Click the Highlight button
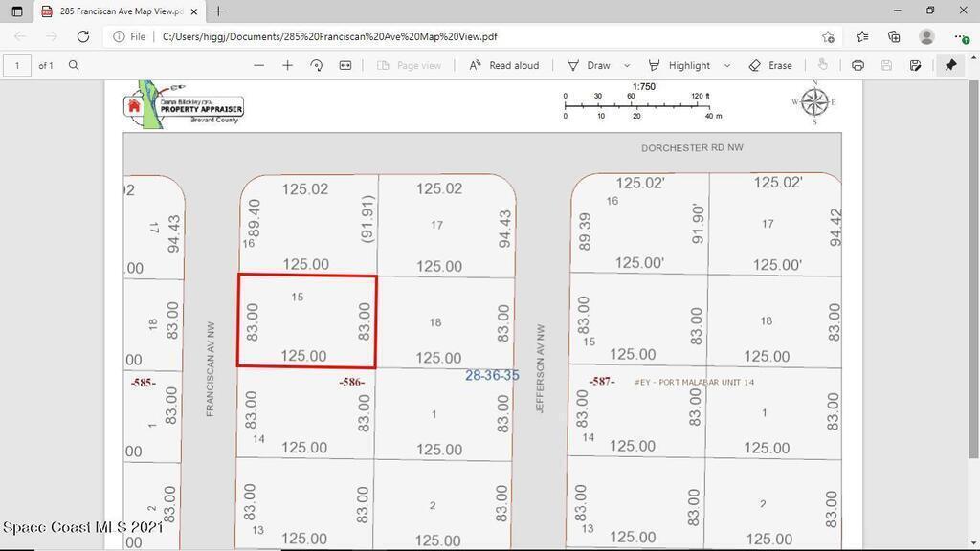 [x=679, y=65]
